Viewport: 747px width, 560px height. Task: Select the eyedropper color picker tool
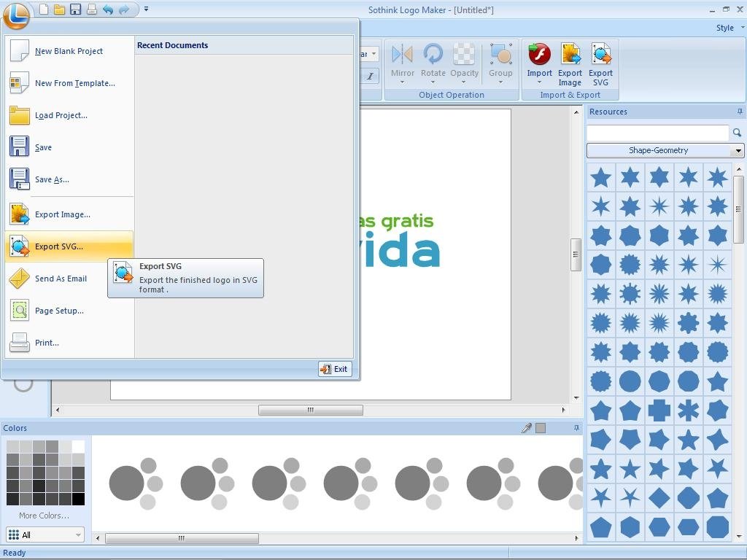(x=527, y=427)
